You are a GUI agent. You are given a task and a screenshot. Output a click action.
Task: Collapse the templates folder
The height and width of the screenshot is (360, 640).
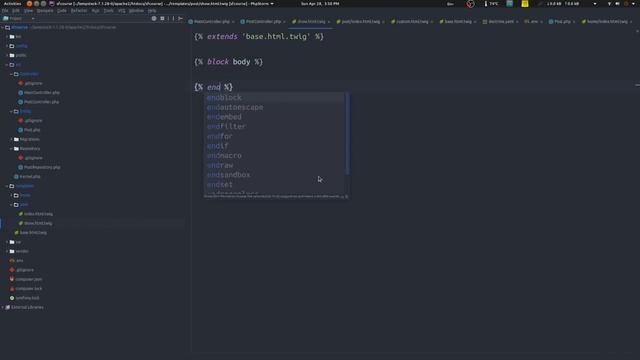7,186
